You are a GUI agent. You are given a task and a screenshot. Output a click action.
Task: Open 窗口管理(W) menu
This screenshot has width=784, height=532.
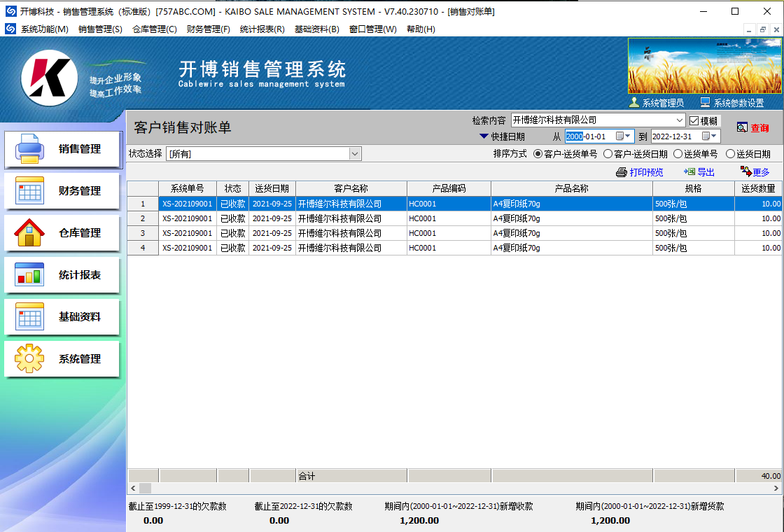373,29
